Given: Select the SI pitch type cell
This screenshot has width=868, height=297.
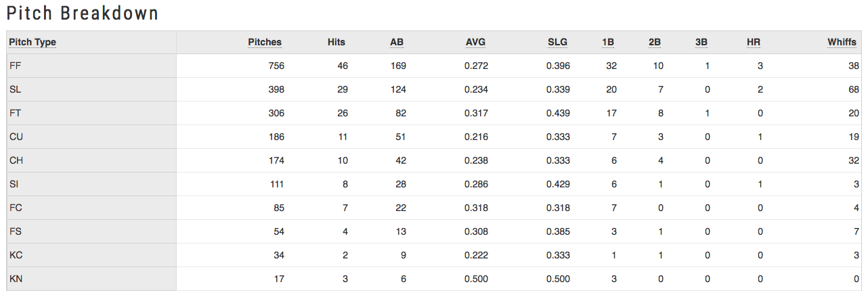Looking at the screenshot, I should (x=91, y=184).
